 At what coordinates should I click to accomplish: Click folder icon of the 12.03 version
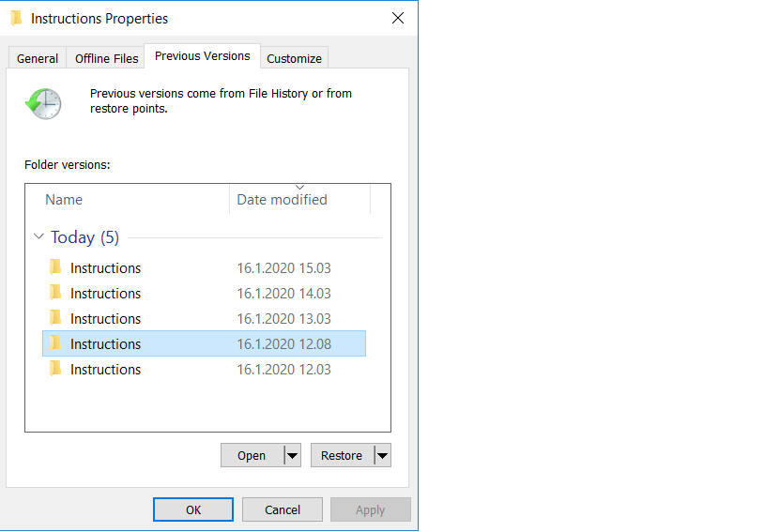(55, 369)
